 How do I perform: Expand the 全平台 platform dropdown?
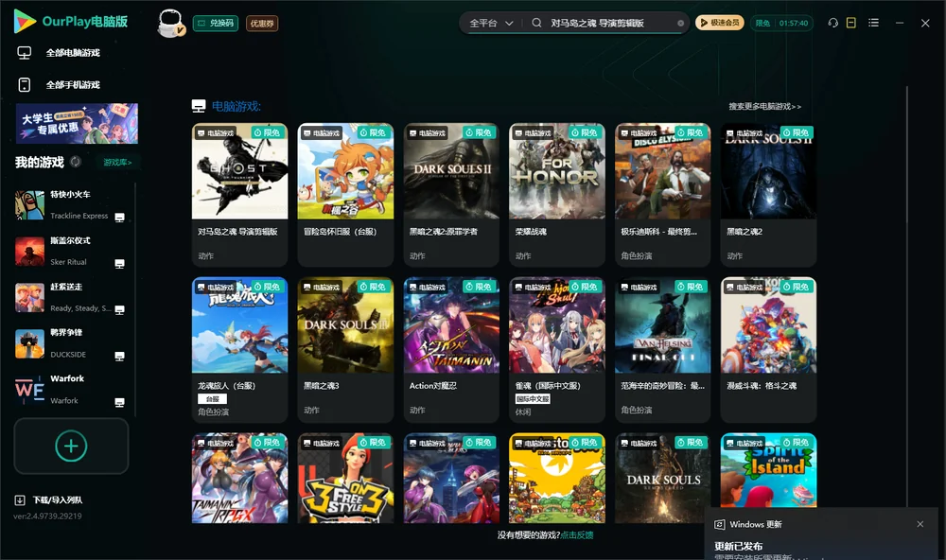(491, 23)
